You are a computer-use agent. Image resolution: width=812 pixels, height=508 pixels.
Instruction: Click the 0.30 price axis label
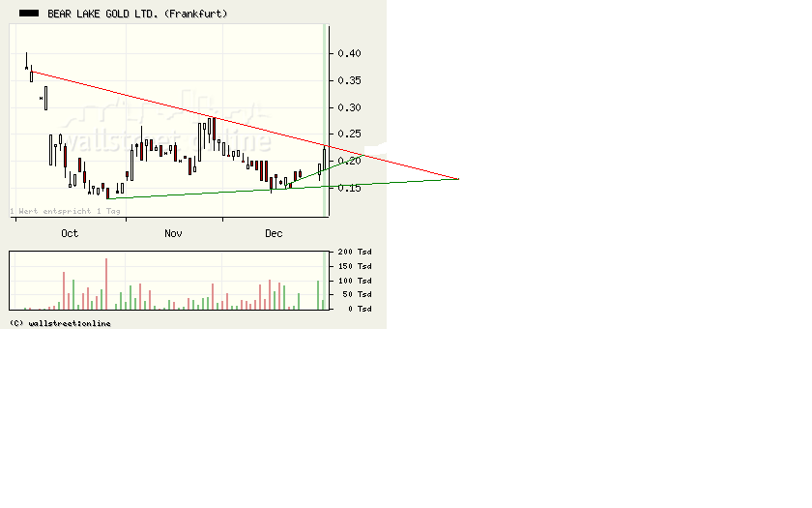(x=349, y=107)
